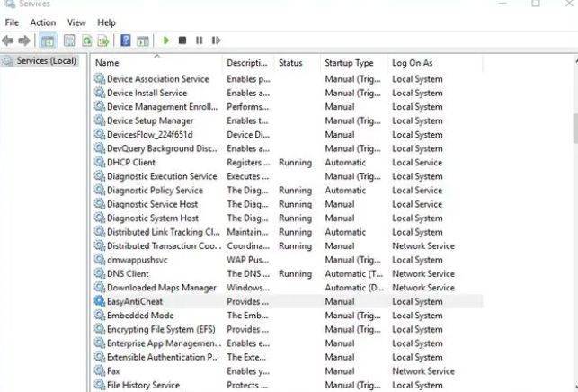Open the Action menu
The image size is (578, 392).
42,22
